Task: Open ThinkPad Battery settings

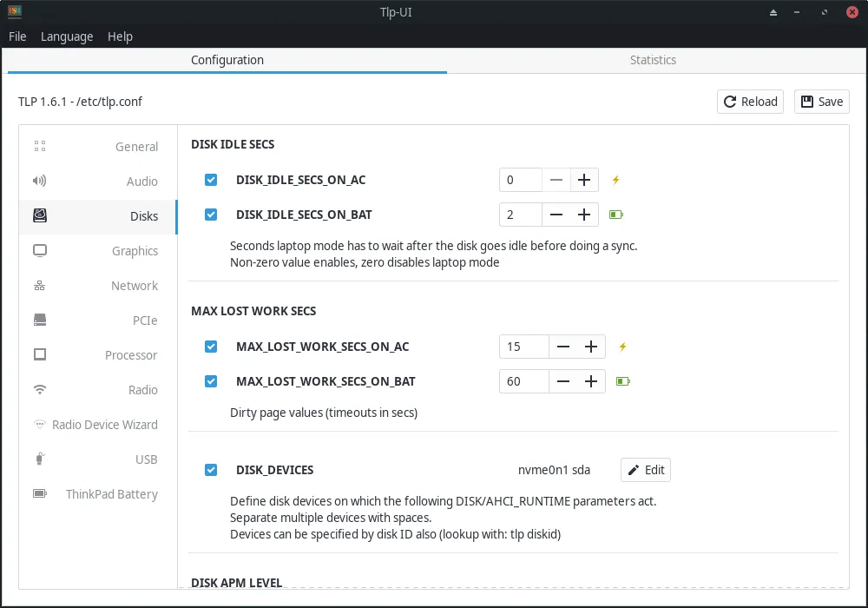Action: click(x=97, y=494)
